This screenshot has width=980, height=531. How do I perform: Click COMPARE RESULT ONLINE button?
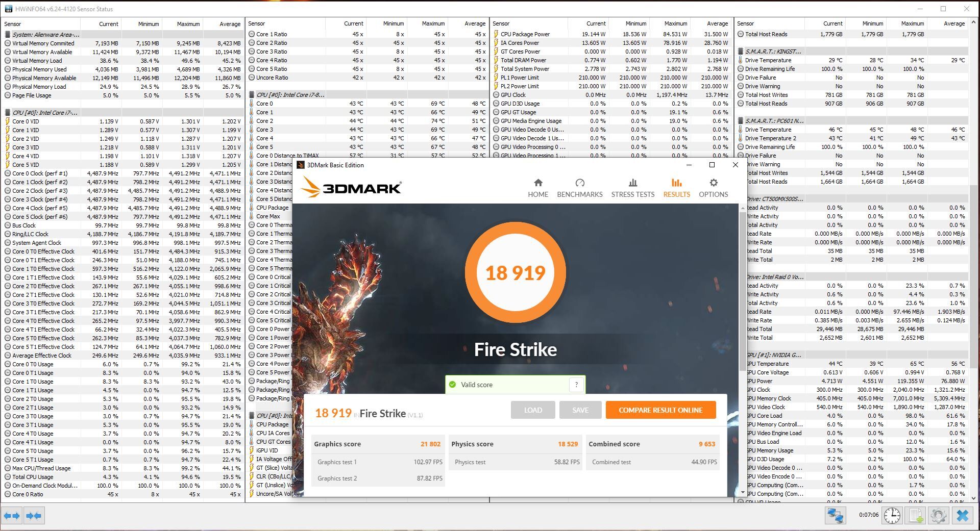point(660,410)
